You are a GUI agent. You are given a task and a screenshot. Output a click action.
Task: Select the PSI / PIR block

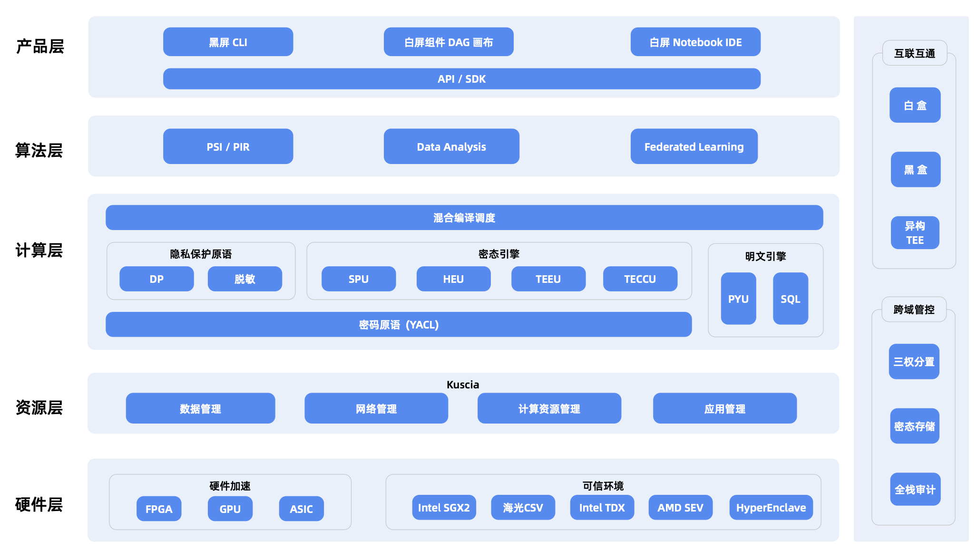click(228, 146)
